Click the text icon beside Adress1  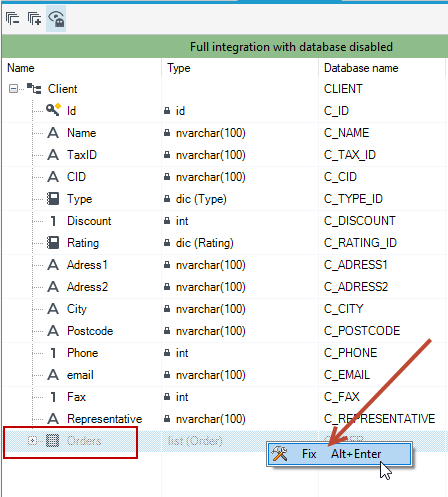(x=53, y=265)
